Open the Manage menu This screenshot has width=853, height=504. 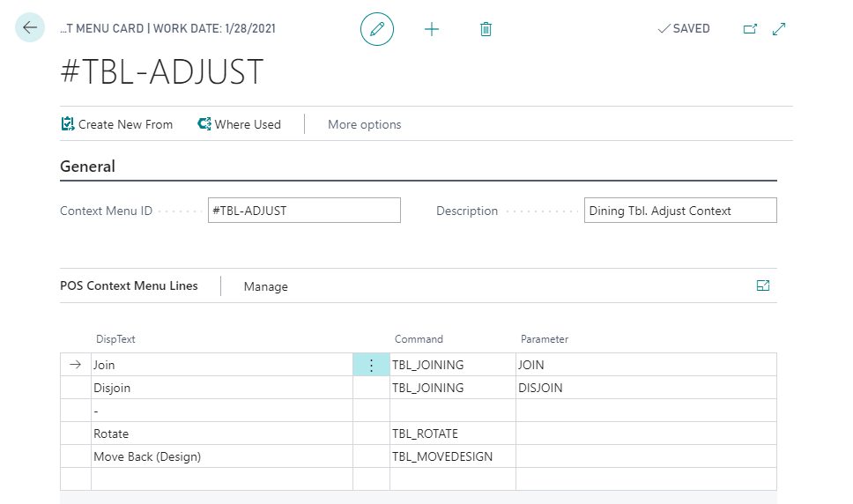[265, 286]
